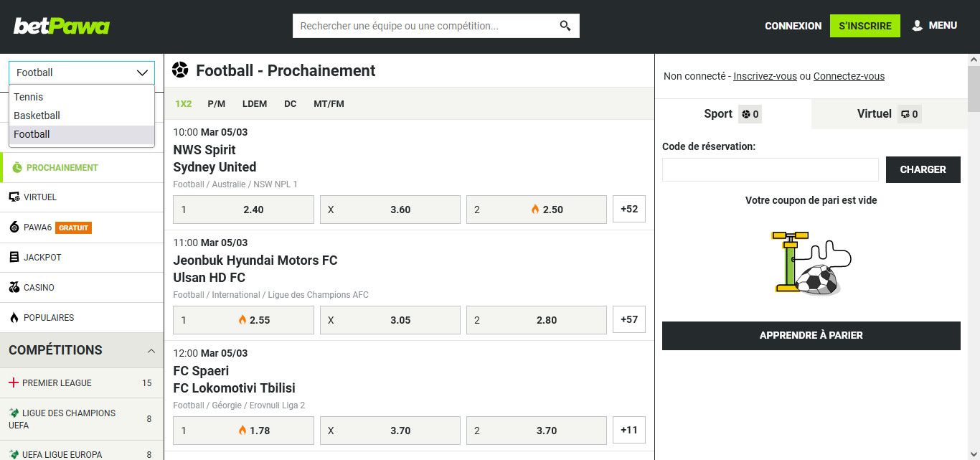
Task: Select the LDEM market tab
Action: coord(255,103)
